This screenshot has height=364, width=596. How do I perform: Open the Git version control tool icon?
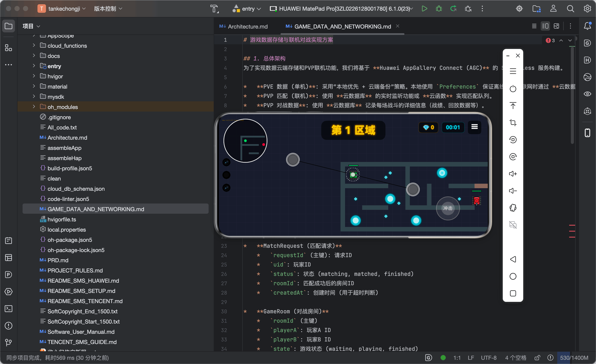coord(9,343)
